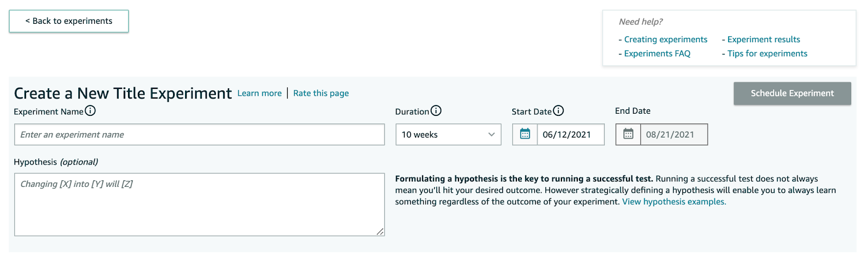Focus the Experiment Name input field
Image resolution: width=868 pixels, height=261 pixels.
pyautogui.click(x=200, y=135)
